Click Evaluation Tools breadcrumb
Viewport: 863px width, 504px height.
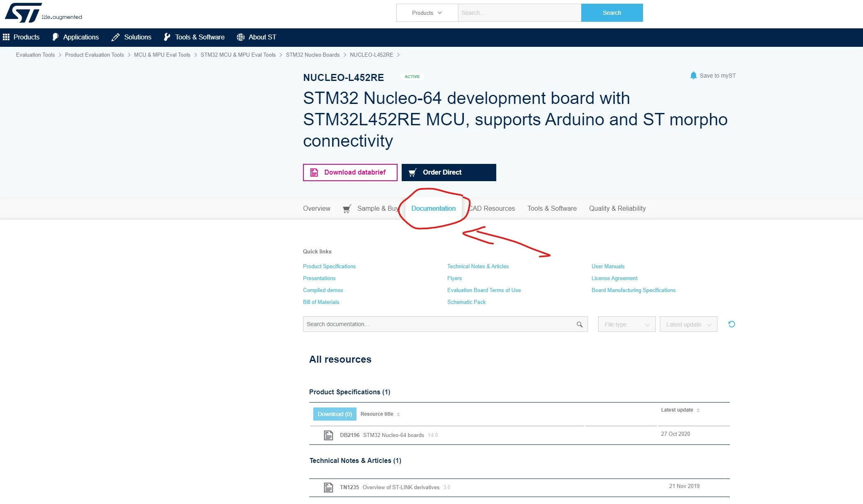[x=35, y=55]
